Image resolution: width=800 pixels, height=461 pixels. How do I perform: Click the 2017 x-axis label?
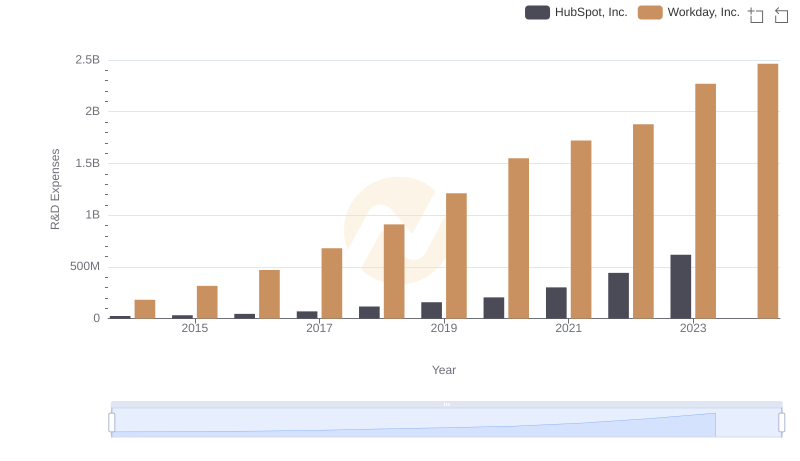tap(319, 328)
